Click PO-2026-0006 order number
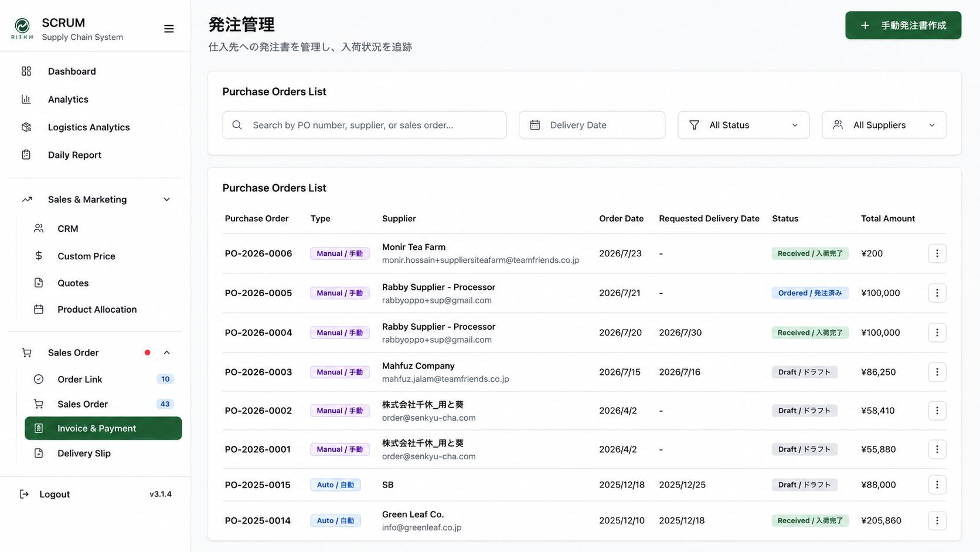The height and width of the screenshot is (552, 980). 258,253
